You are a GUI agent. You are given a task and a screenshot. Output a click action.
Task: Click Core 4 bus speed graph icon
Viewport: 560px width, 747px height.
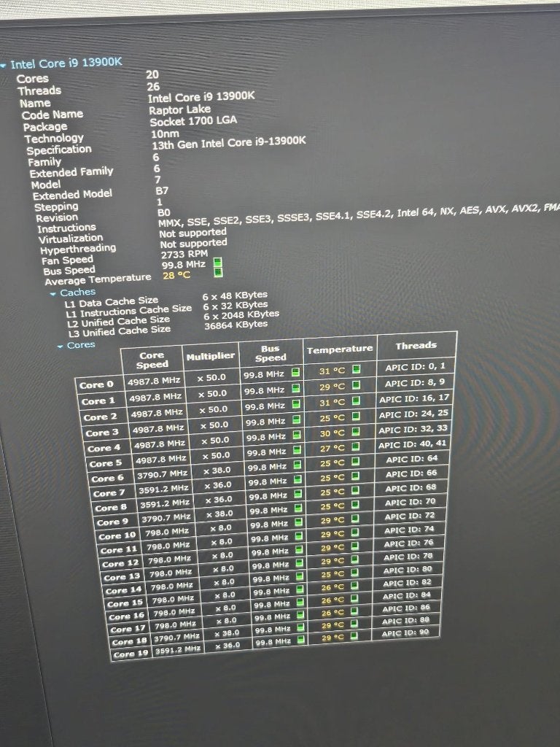(297, 435)
